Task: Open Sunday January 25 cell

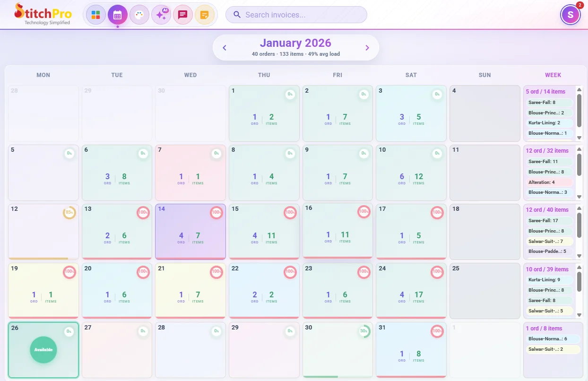Action: (x=485, y=291)
